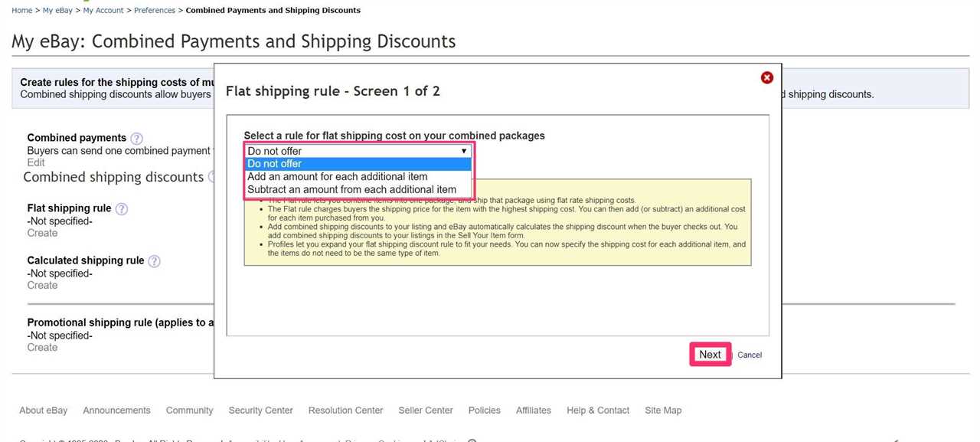
Task: Close the flat shipping rule dialog
Action: 766,77
